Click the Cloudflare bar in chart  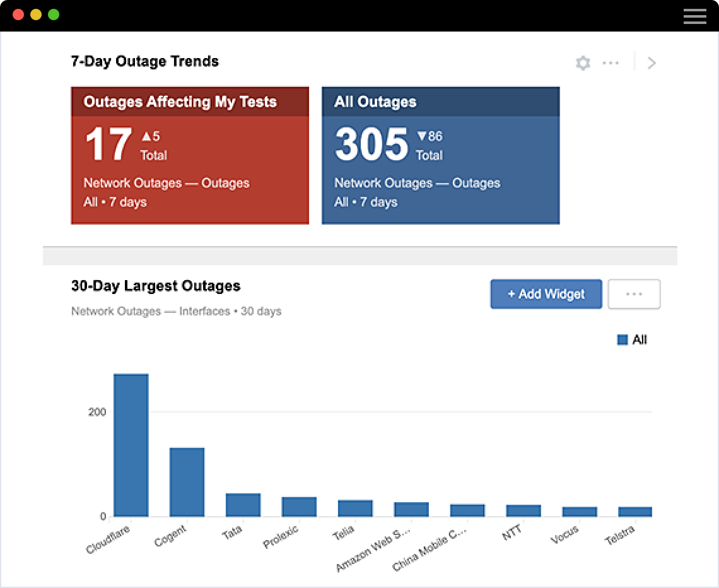(131, 445)
